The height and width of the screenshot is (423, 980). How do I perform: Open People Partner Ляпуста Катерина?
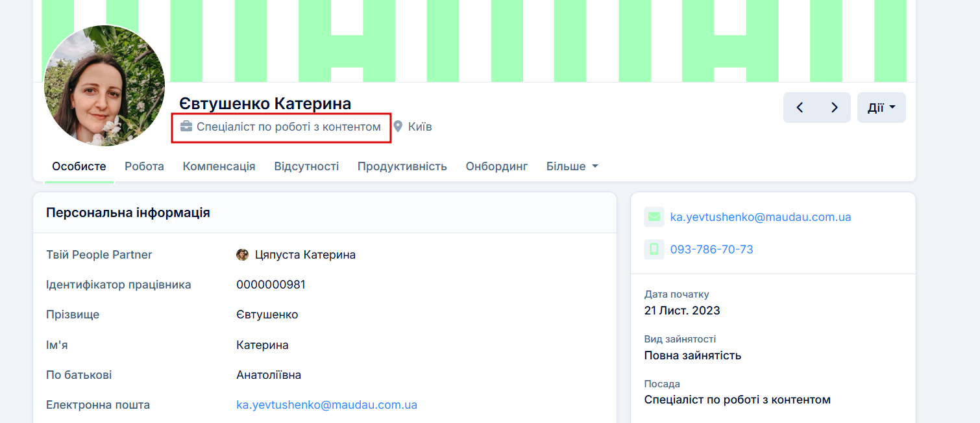click(x=305, y=255)
